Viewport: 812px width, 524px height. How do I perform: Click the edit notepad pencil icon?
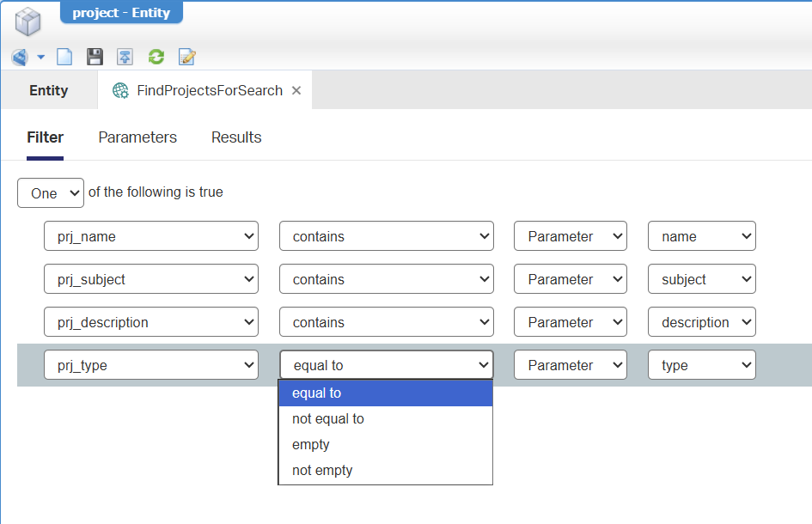coord(186,58)
